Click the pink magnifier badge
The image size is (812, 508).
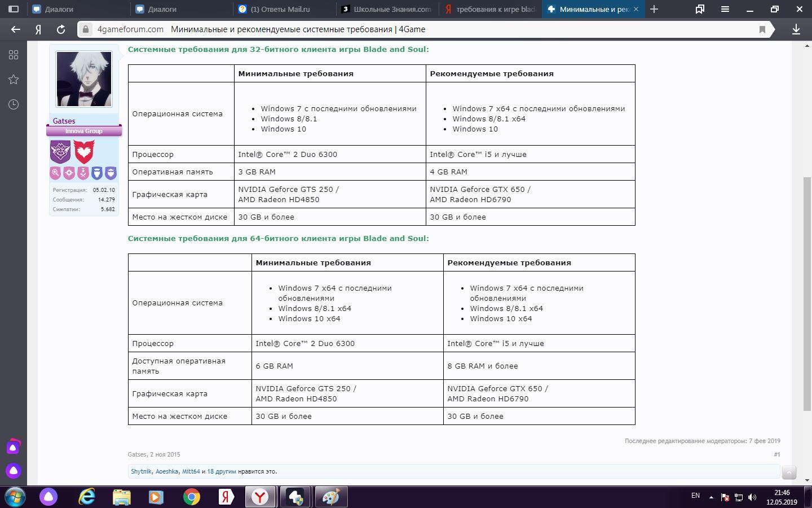[x=55, y=173]
